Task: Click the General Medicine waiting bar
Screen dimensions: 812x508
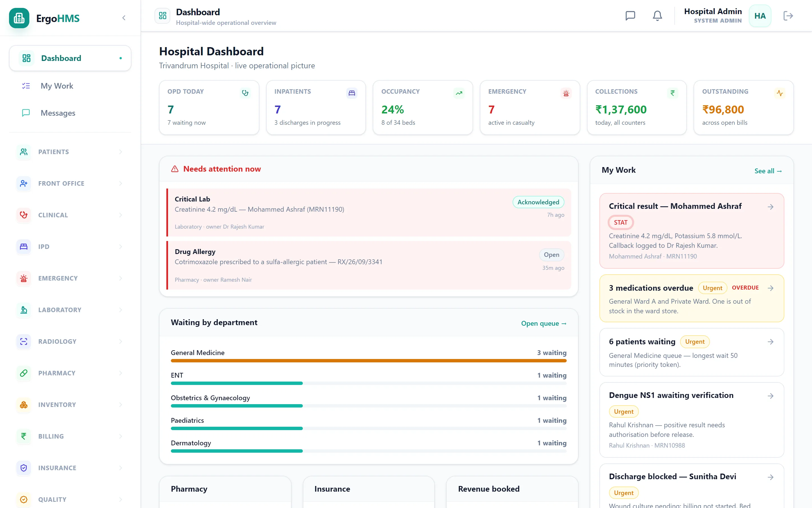Action: pos(369,360)
